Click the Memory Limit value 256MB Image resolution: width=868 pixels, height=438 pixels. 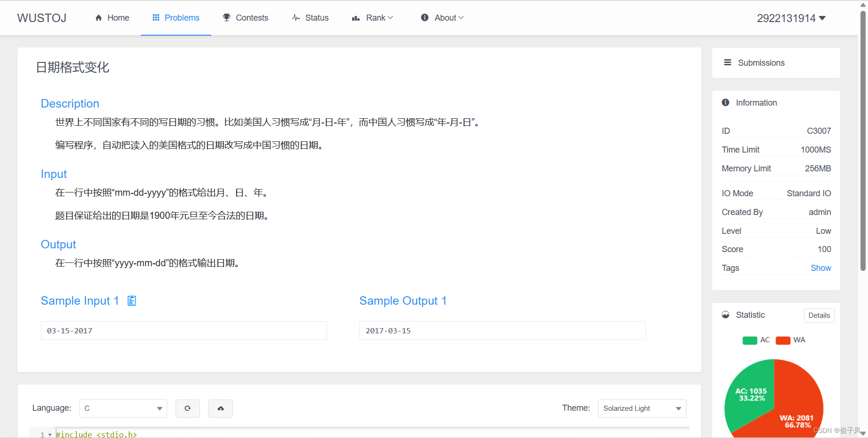coord(818,169)
